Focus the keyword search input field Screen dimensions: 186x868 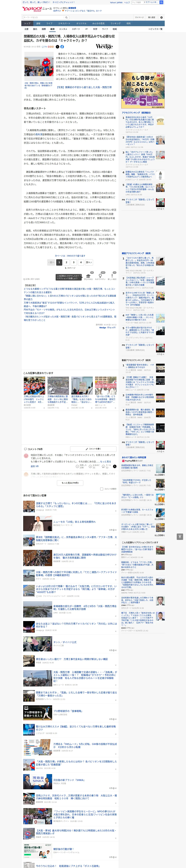44,18
